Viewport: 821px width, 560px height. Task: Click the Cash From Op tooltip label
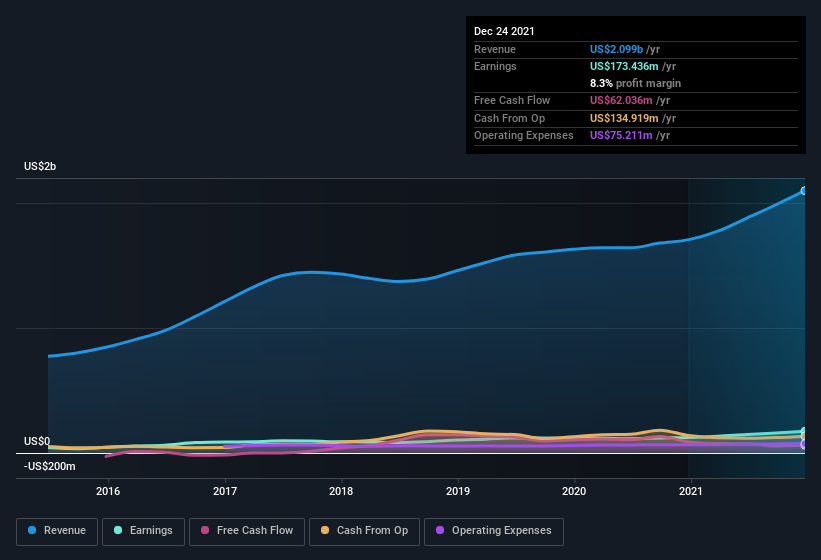509,118
